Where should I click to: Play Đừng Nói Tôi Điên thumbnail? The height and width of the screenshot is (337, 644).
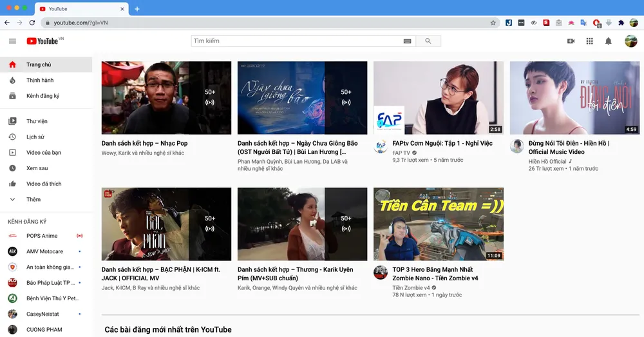(x=574, y=98)
